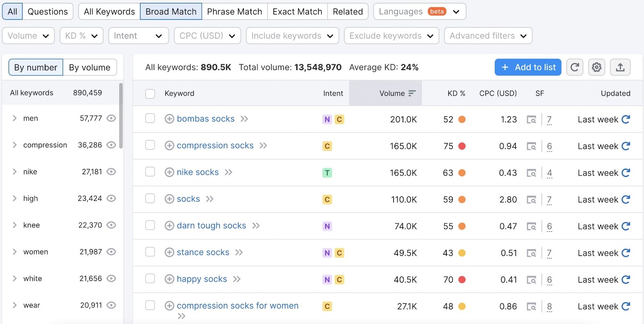Add the 'socks' keyword using its plus icon
This screenshot has height=324, width=644.
(169, 199)
